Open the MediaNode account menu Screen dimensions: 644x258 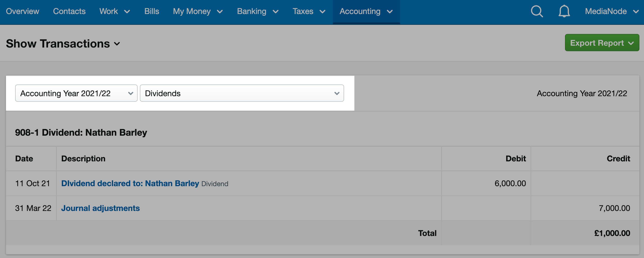click(x=612, y=11)
